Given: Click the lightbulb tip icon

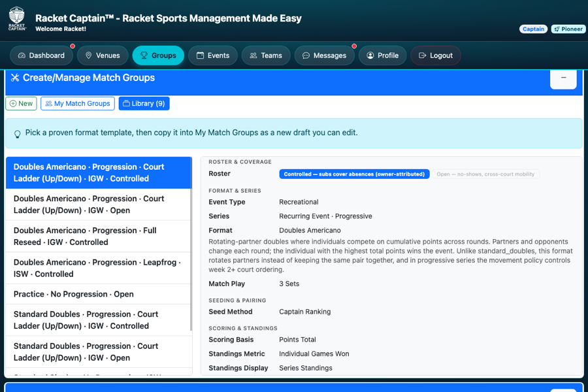Looking at the screenshot, I should pyautogui.click(x=17, y=135).
